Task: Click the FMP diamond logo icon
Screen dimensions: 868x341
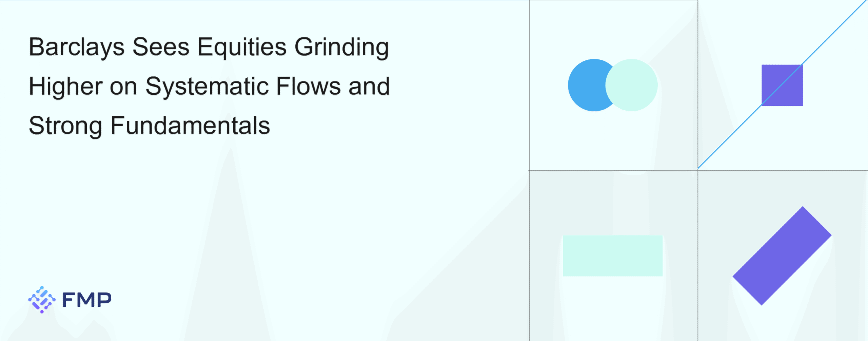Action: pos(42,300)
